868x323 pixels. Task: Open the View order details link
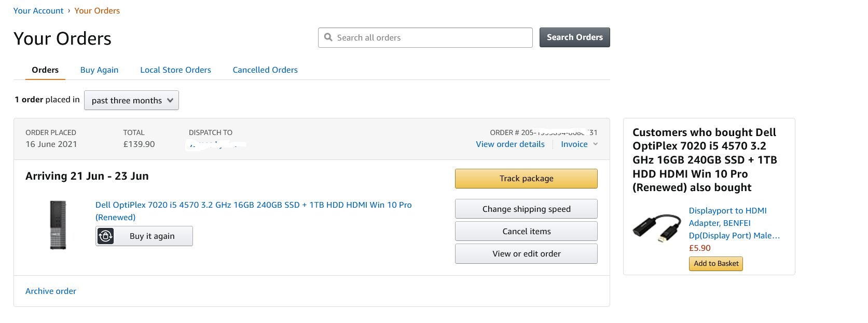coord(511,144)
